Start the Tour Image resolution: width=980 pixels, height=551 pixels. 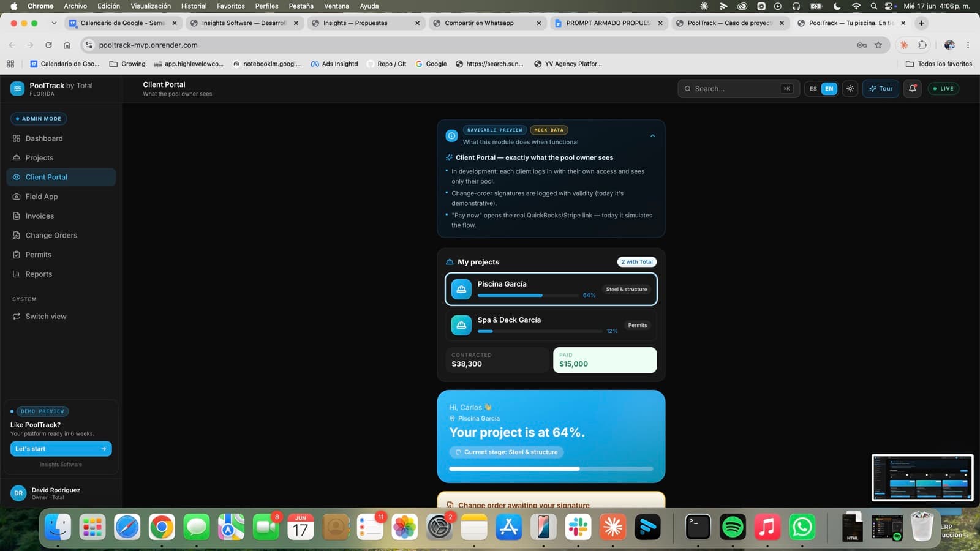(x=881, y=89)
